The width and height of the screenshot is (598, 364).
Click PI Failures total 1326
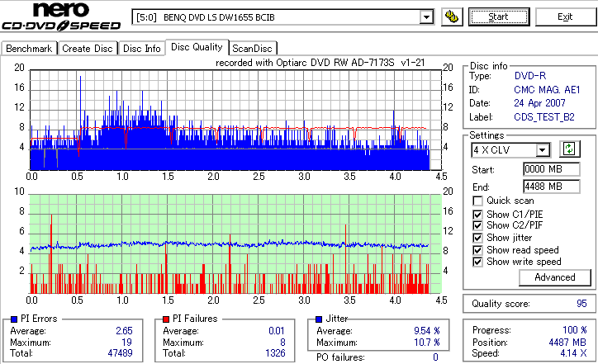click(x=275, y=353)
